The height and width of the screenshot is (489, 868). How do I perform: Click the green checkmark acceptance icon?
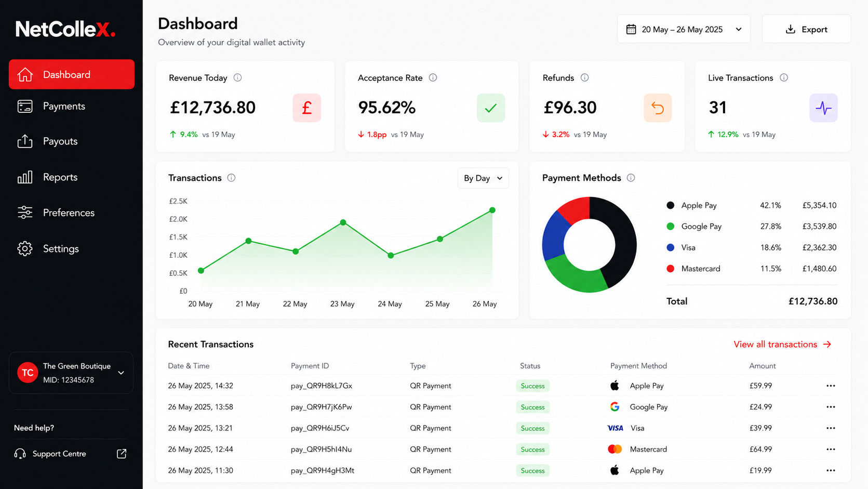[491, 108]
